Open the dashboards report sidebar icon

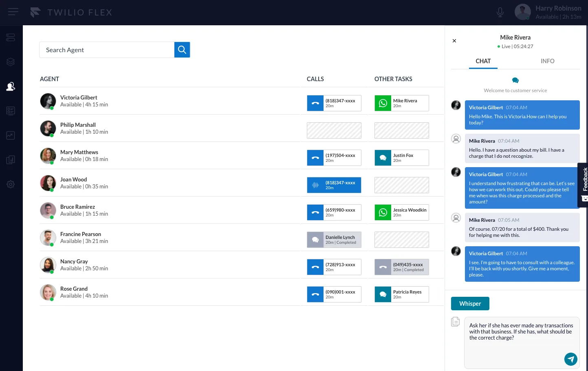[x=11, y=160]
